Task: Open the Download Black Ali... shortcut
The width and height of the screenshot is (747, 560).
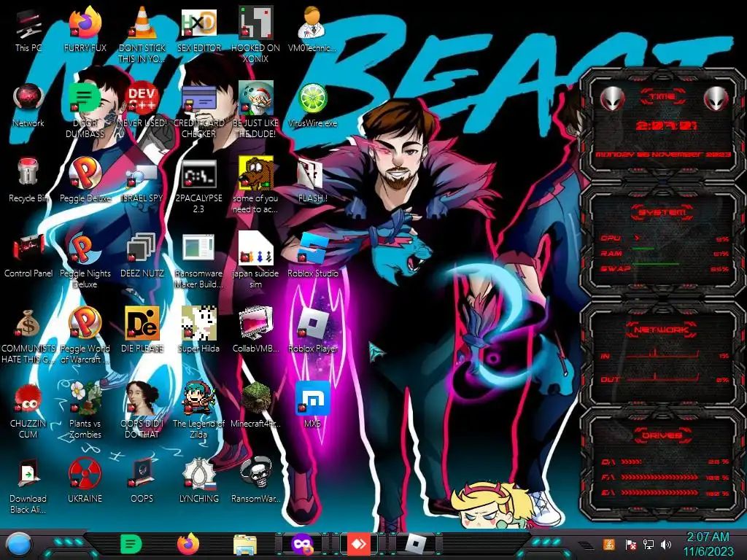Action: click(28, 473)
